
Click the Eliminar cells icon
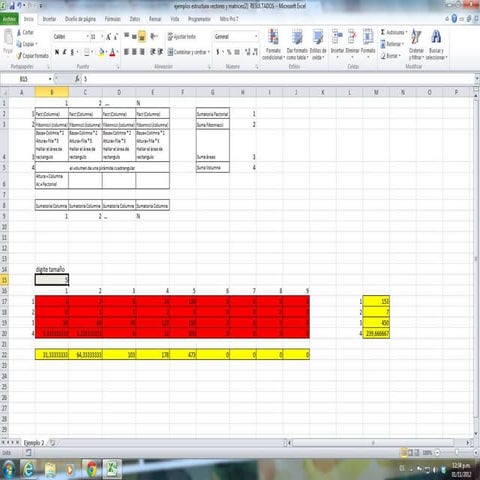(352, 37)
